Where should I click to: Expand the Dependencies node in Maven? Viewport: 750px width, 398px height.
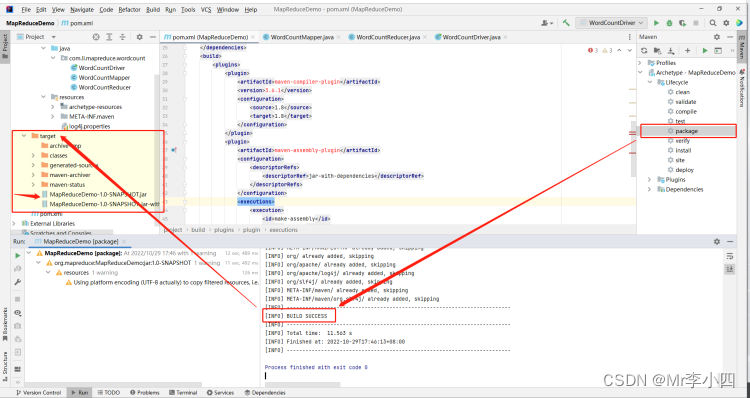(650, 189)
